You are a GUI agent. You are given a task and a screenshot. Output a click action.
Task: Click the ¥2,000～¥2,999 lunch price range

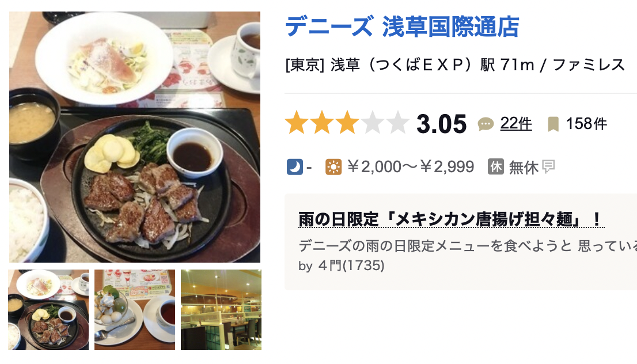(411, 166)
